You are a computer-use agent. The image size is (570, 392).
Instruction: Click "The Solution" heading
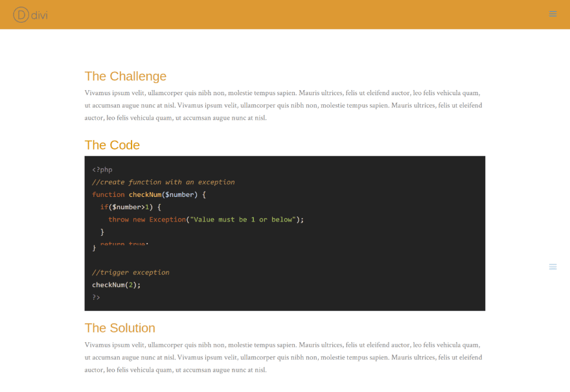120,328
